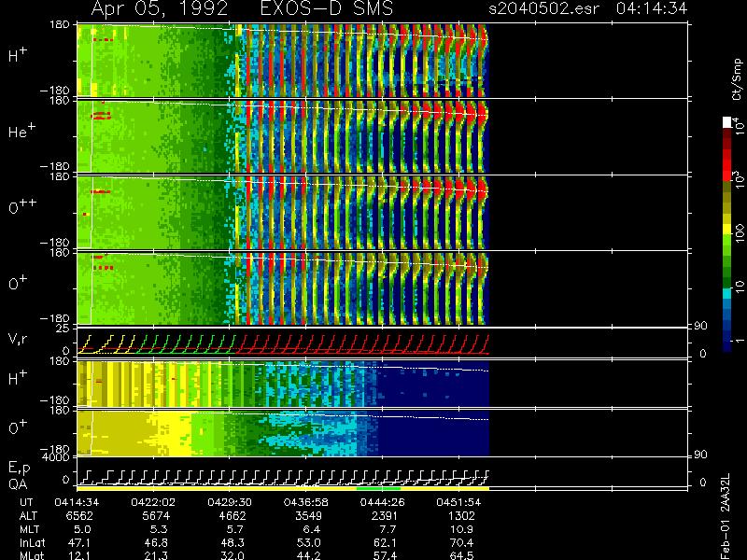Click MLat value '32.0'
This screenshot has height=560, width=747.
point(232,555)
